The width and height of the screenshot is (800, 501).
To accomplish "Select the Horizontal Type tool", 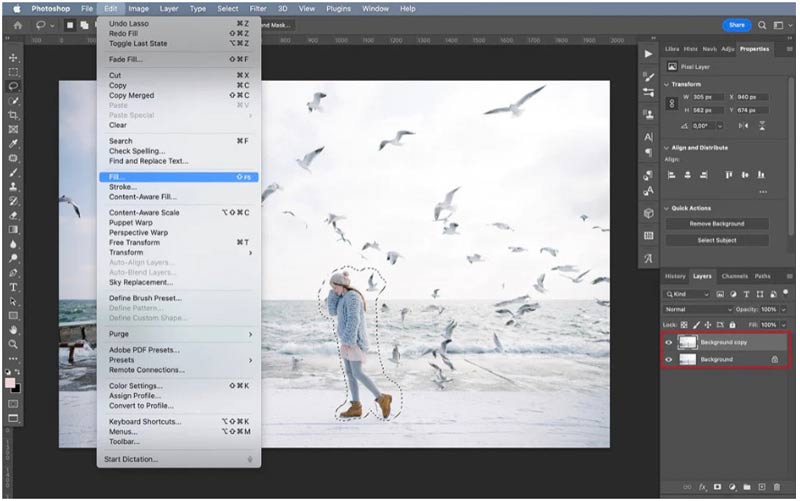I will [x=13, y=287].
